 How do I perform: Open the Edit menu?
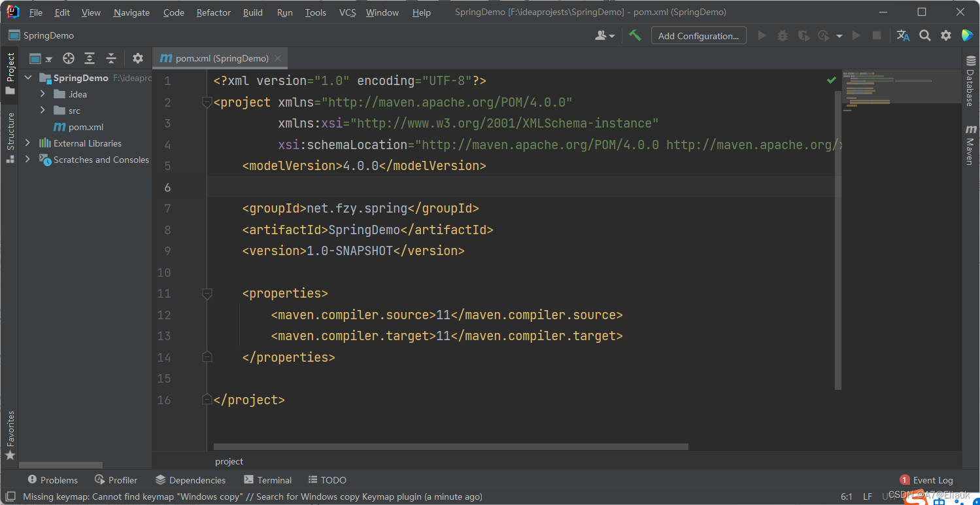pyautogui.click(x=62, y=12)
